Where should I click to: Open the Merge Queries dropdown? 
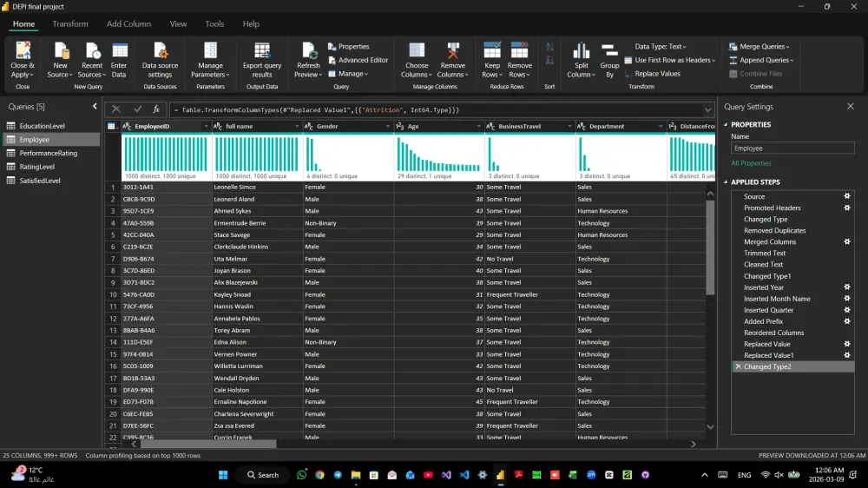point(759,47)
